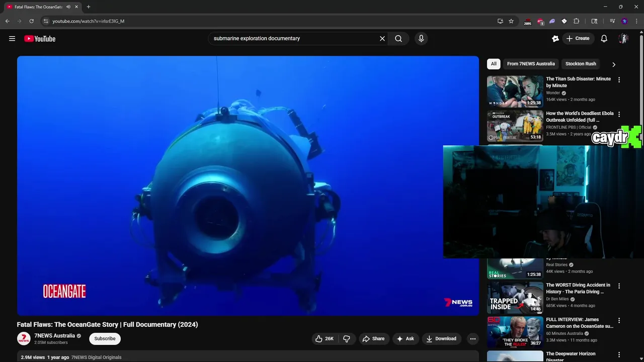Image resolution: width=644 pixels, height=362 pixels.
Task: Open the Ebola Outbreak thumbnail
Action: point(515,126)
